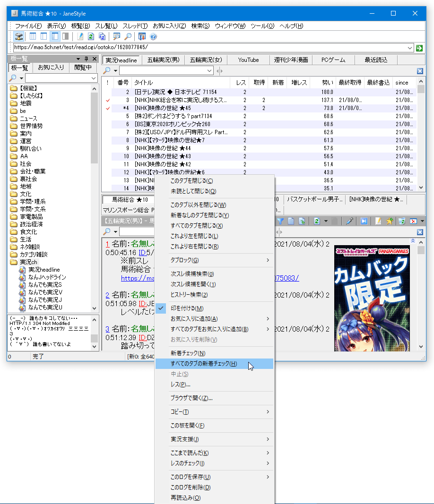Click the green go arrow next to the URL

419,48
